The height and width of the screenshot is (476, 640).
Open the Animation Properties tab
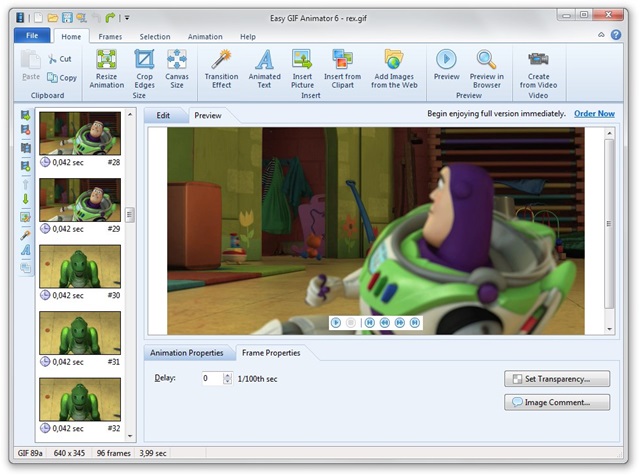(x=187, y=353)
